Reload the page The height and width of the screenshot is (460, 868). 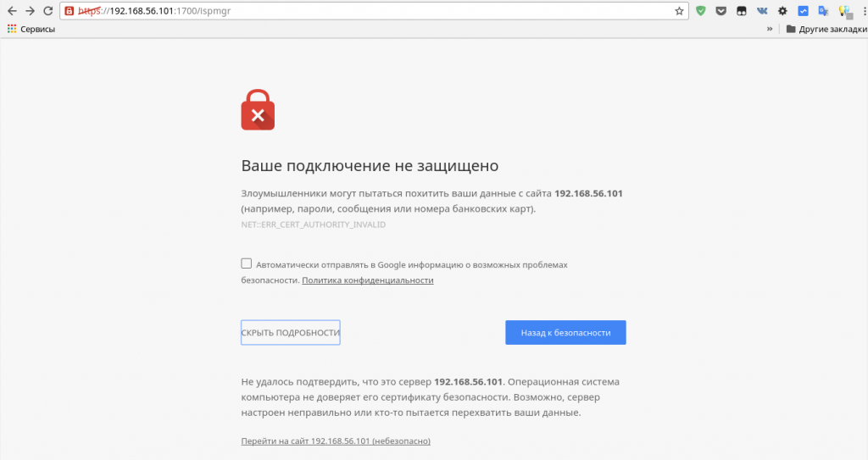point(48,11)
